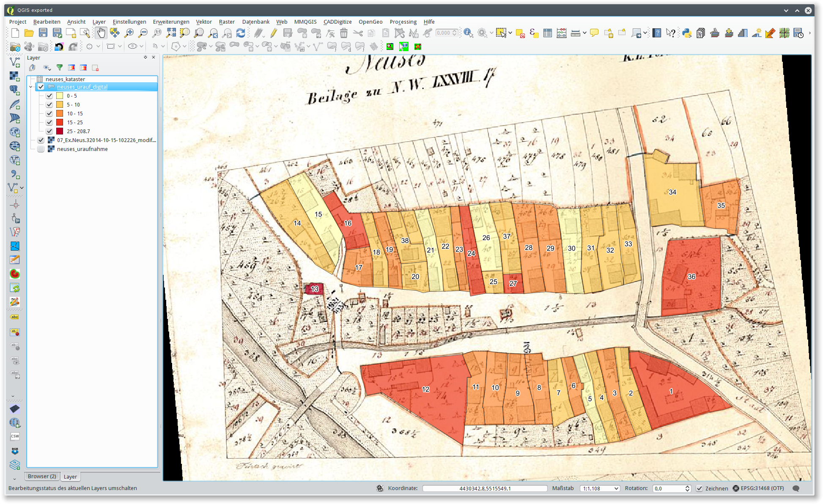823x504 pixels.
Task: Open the measure tool dropdown arrow
Action: 584,33
